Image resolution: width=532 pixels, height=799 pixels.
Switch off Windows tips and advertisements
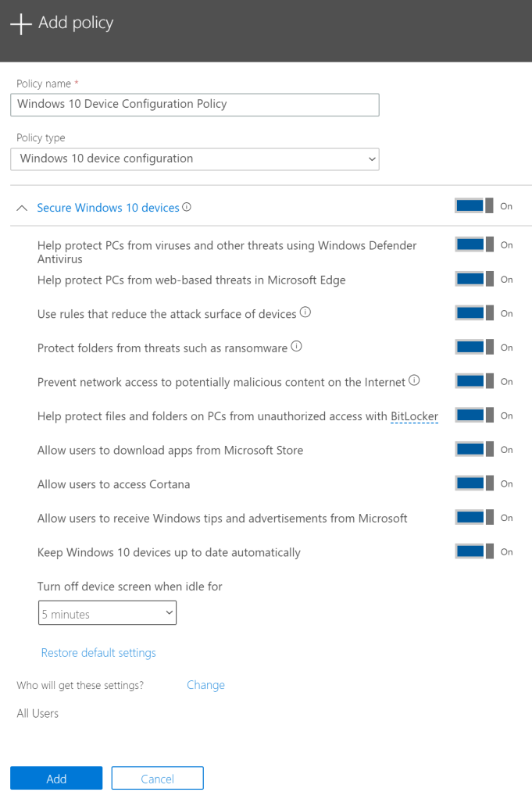[474, 518]
